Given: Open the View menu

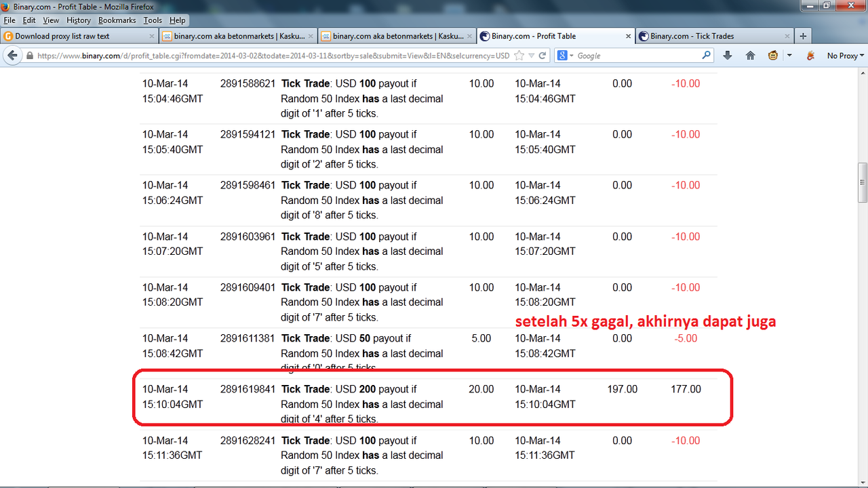Looking at the screenshot, I should click(x=51, y=20).
